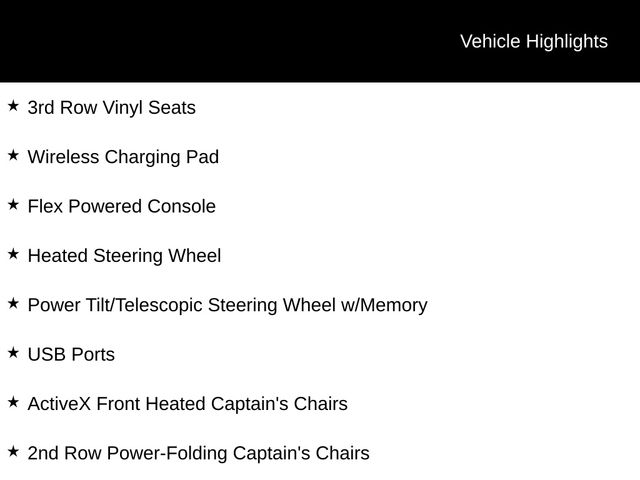The height and width of the screenshot is (480, 640).
Task: Click the star beside USB Ports
Action: [13, 353]
